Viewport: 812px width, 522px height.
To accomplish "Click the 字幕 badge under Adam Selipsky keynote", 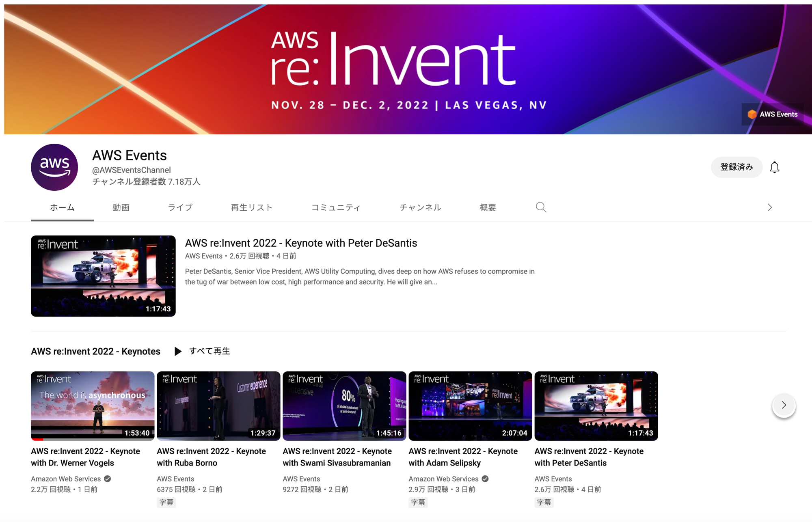I will [418, 502].
